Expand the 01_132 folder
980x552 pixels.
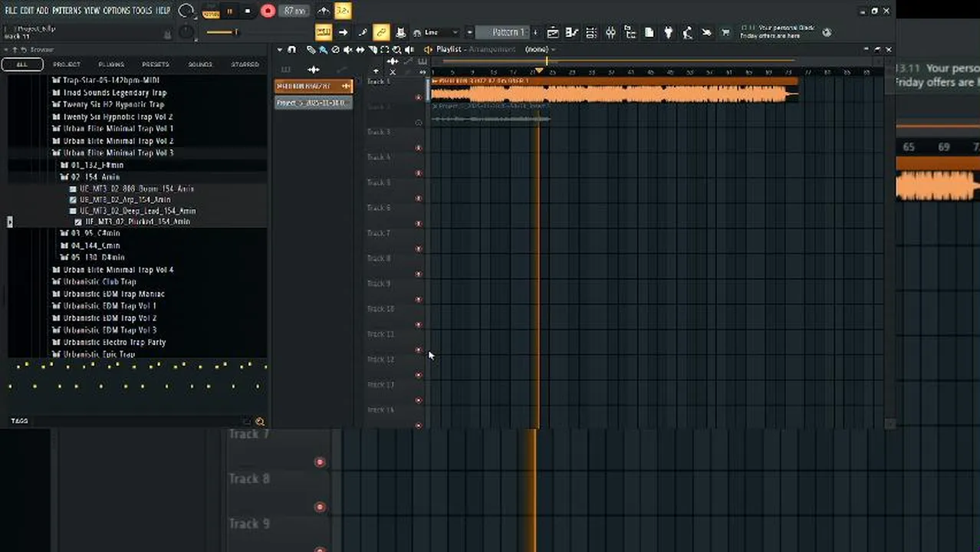92,165
